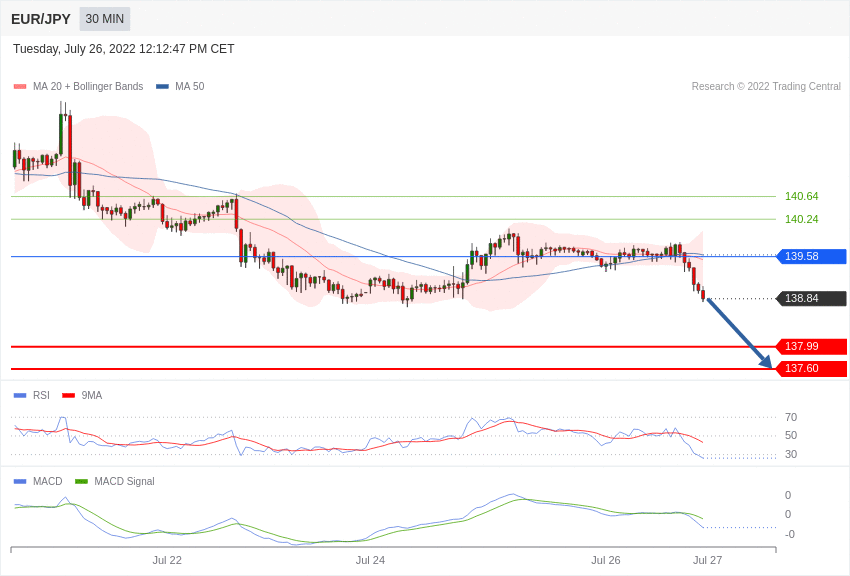Click the red 137.99 support price tag
Image resolution: width=850 pixels, height=576 pixels.
pos(811,346)
